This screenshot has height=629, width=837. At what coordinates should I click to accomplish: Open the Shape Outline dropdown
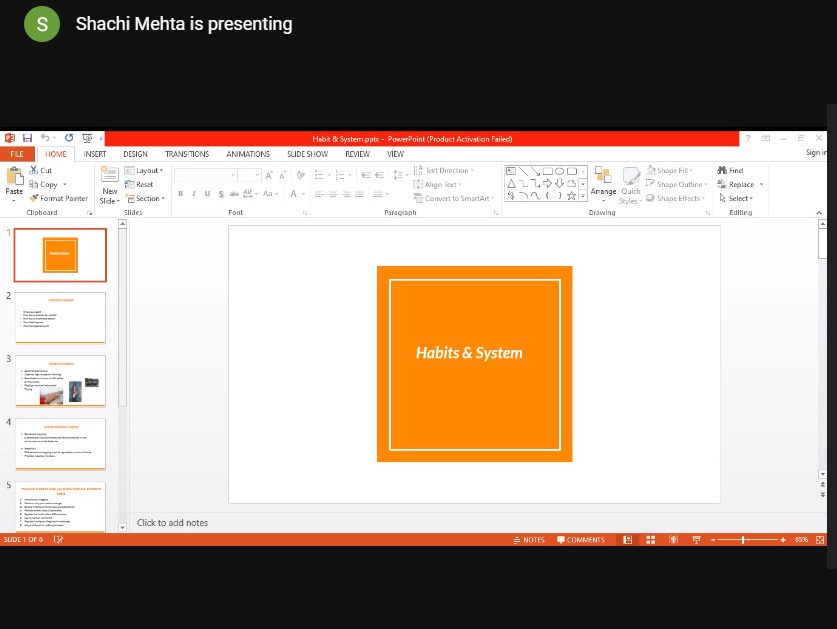point(676,184)
